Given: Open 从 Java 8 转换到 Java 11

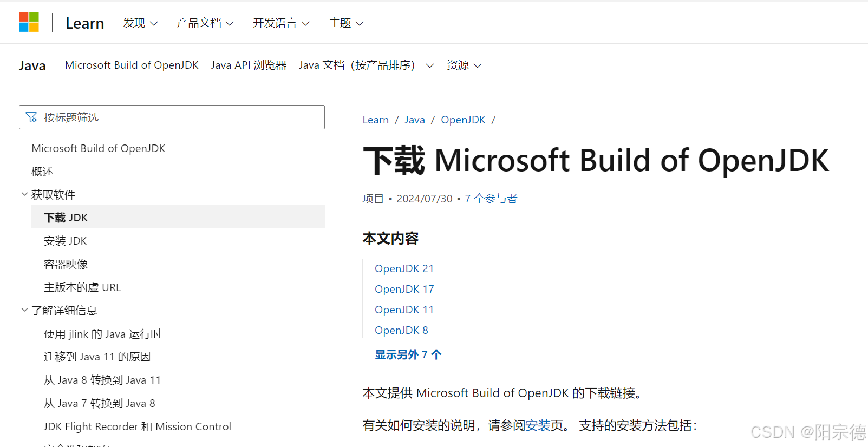Looking at the screenshot, I should 102,380.
